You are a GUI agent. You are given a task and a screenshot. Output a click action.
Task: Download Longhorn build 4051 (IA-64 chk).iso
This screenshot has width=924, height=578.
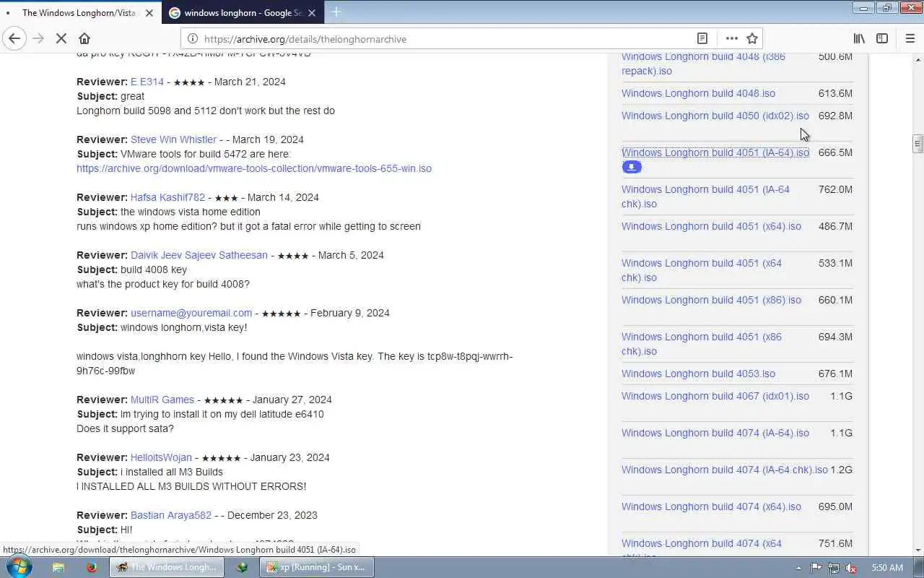705,197
